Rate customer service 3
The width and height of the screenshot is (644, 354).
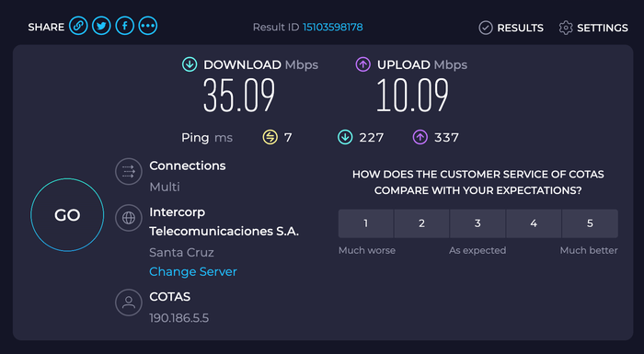(477, 223)
